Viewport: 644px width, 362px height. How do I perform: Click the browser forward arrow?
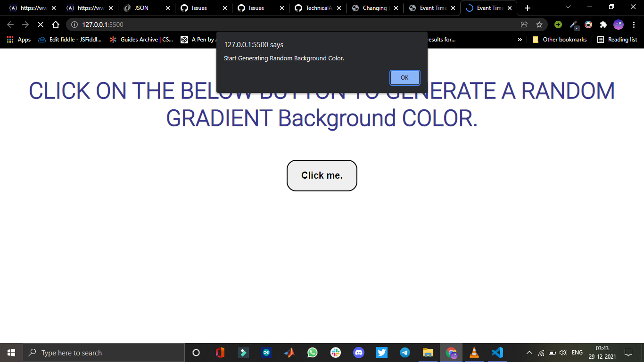click(25, 25)
